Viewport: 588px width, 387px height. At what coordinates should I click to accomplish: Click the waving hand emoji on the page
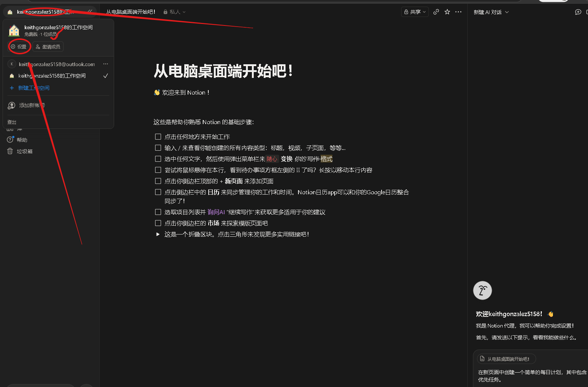point(157,92)
